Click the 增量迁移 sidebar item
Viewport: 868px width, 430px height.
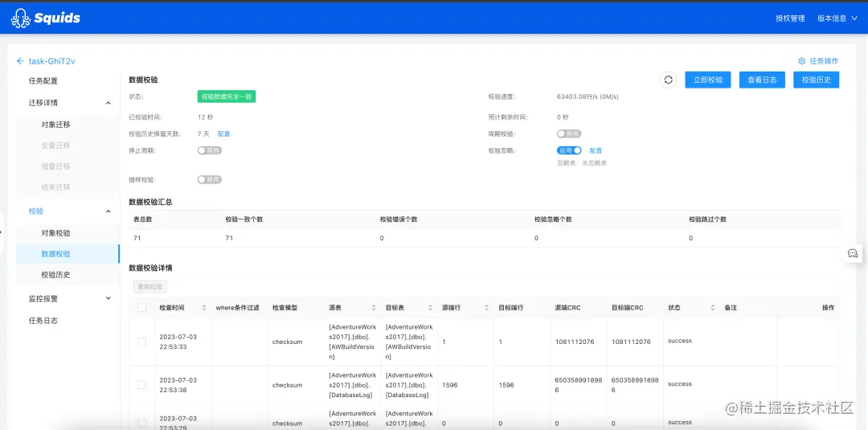pos(56,166)
